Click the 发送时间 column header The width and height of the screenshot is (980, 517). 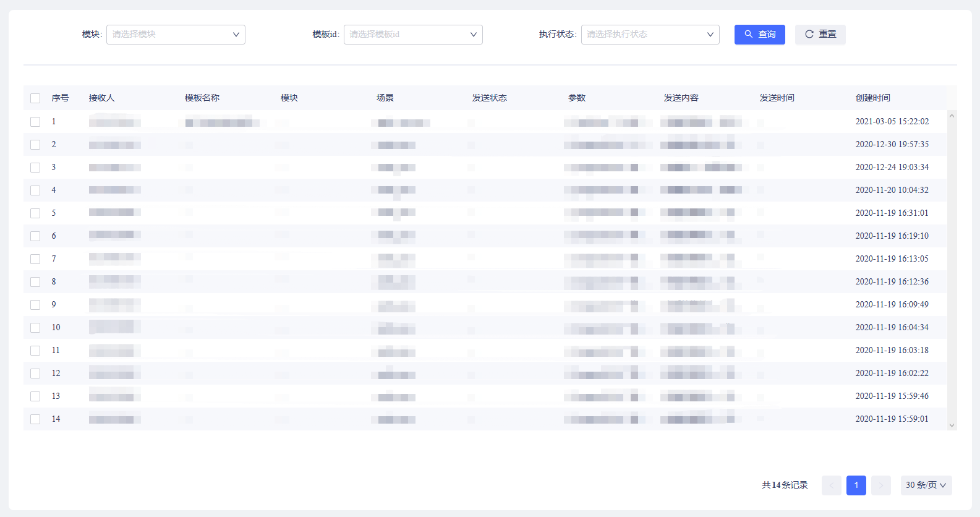tap(777, 98)
